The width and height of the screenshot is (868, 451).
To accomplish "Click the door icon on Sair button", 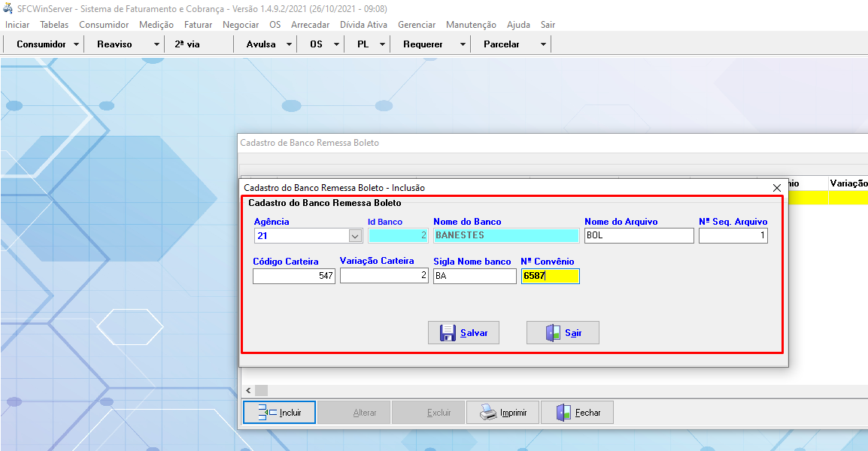I will coord(553,333).
